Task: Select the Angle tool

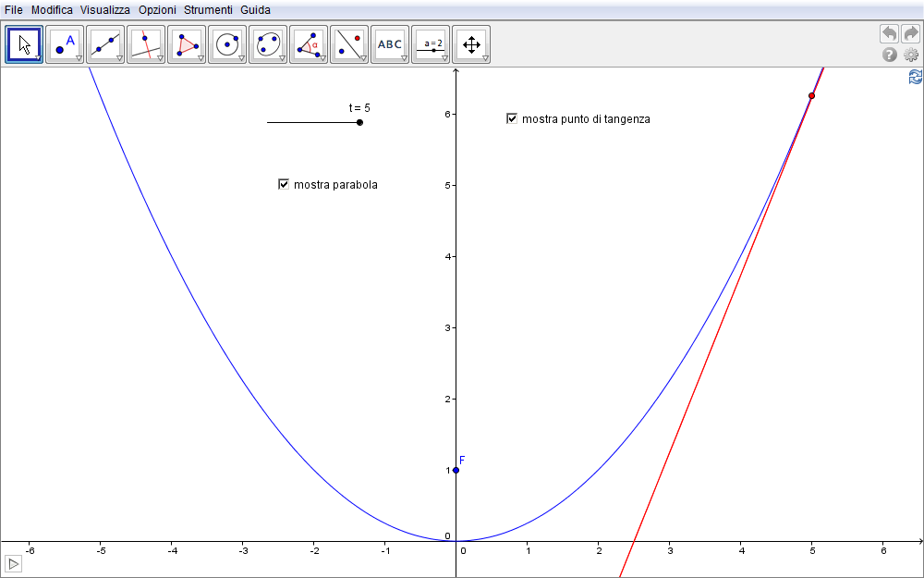Action: click(309, 44)
